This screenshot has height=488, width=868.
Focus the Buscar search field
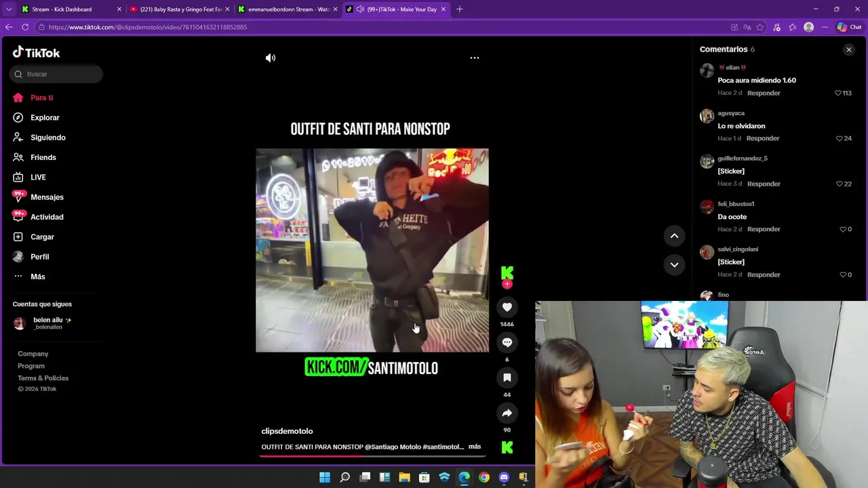point(56,74)
